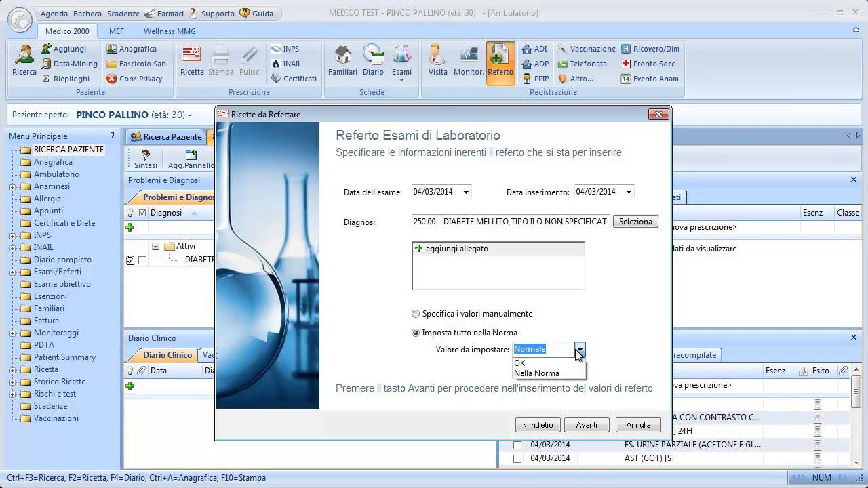The width and height of the screenshot is (868, 488).
Task: Open the Familiari schede
Action: tap(342, 61)
